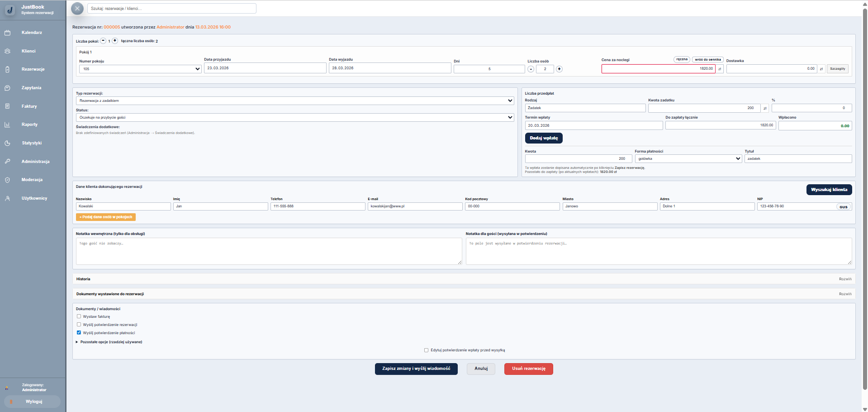This screenshot has height=412, width=868.
Task: Check the Wystaw fakturę checkbox
Action: click(79, 316)
